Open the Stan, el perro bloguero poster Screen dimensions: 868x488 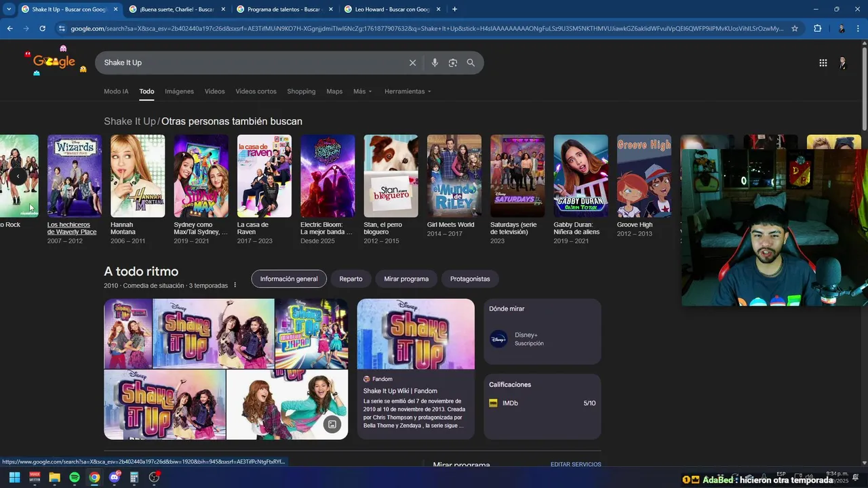(391, 176)
